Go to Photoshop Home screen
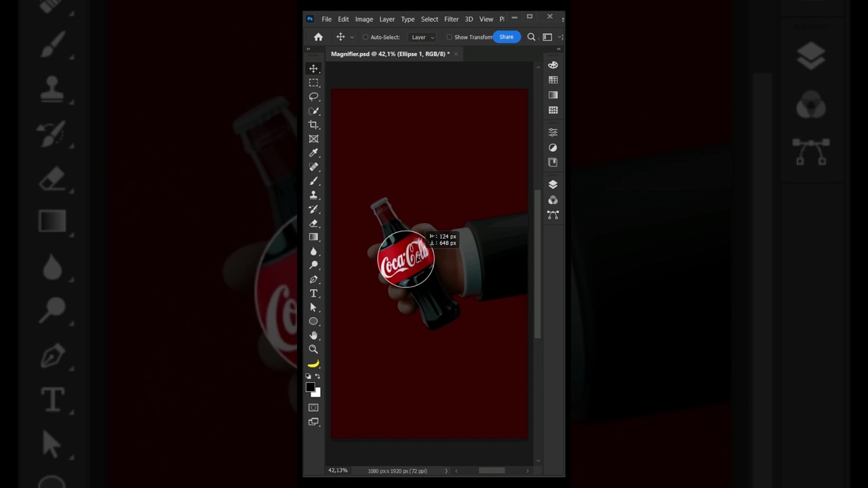The width and height of the screenshot is (868, 488). pyautogui.click(x=318, y=37)
